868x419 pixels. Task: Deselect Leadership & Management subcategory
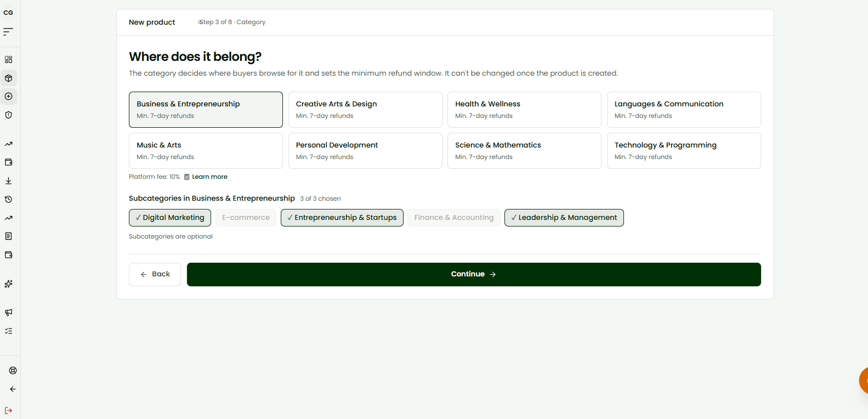coord(564,218)
